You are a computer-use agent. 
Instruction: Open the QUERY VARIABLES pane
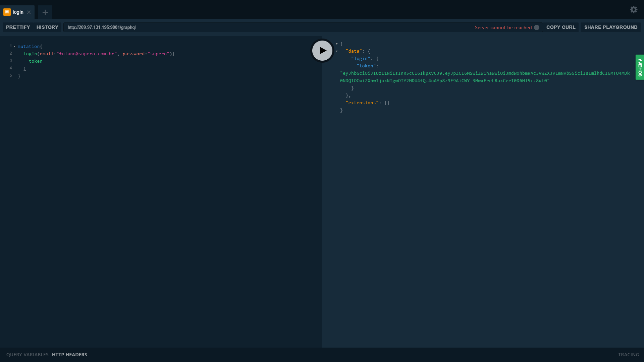coord(27,355)
